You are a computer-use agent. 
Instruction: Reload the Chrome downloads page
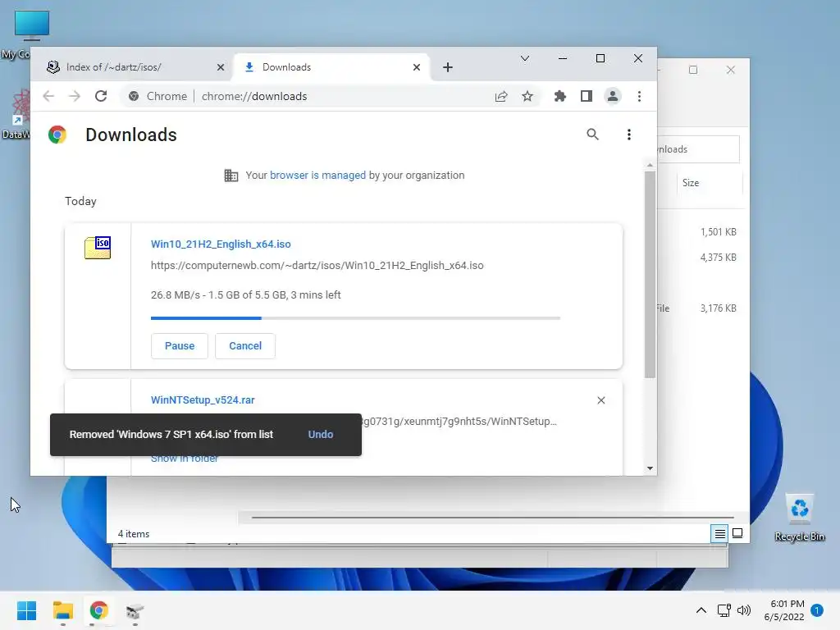[x=101, y=97]
